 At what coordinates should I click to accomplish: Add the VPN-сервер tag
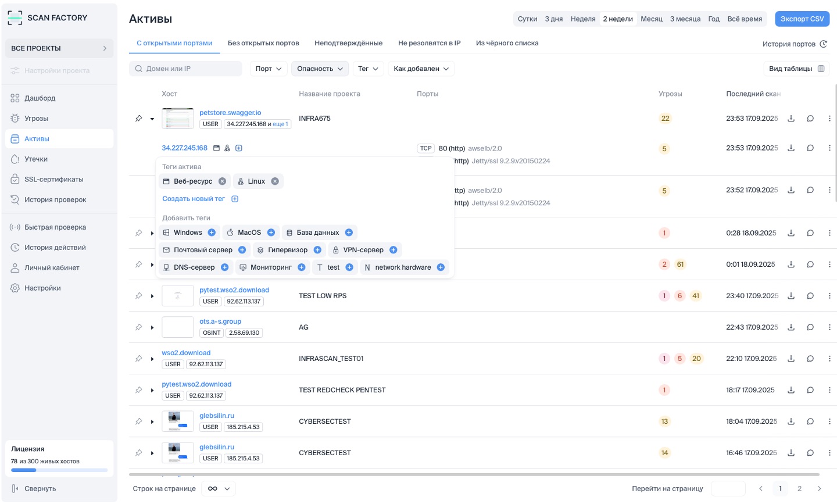394,250
